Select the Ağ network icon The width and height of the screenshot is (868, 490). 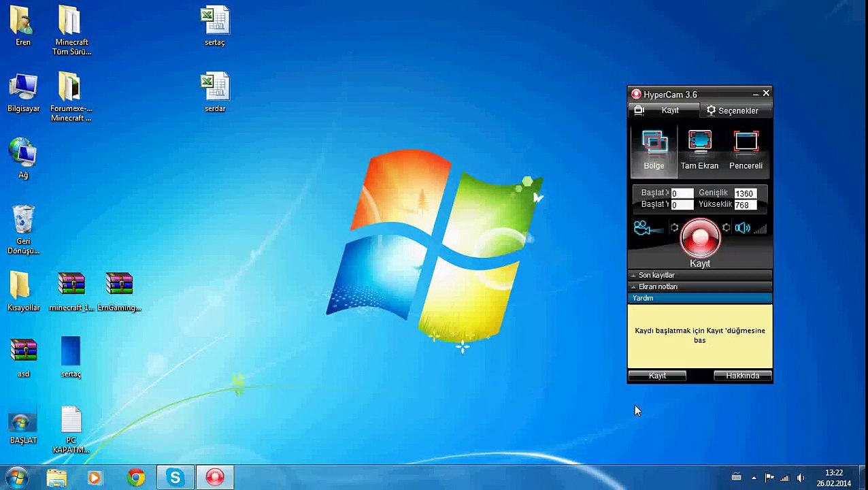(23, 159)
